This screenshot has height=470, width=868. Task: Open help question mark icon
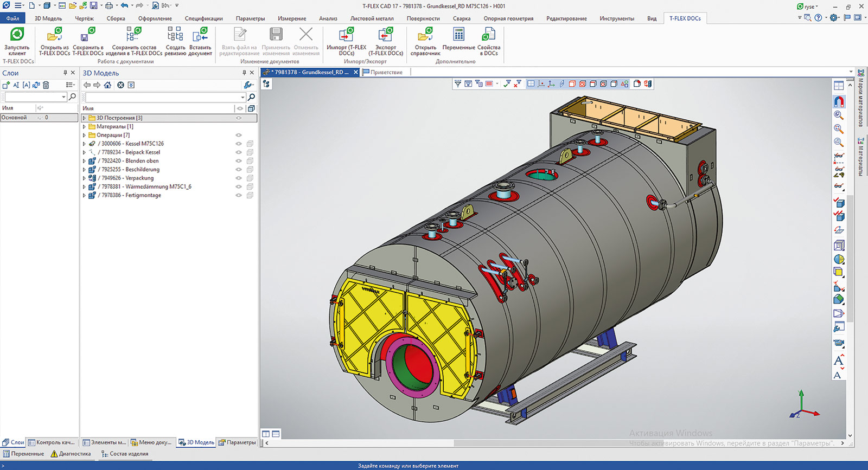(x=818, y=18)
